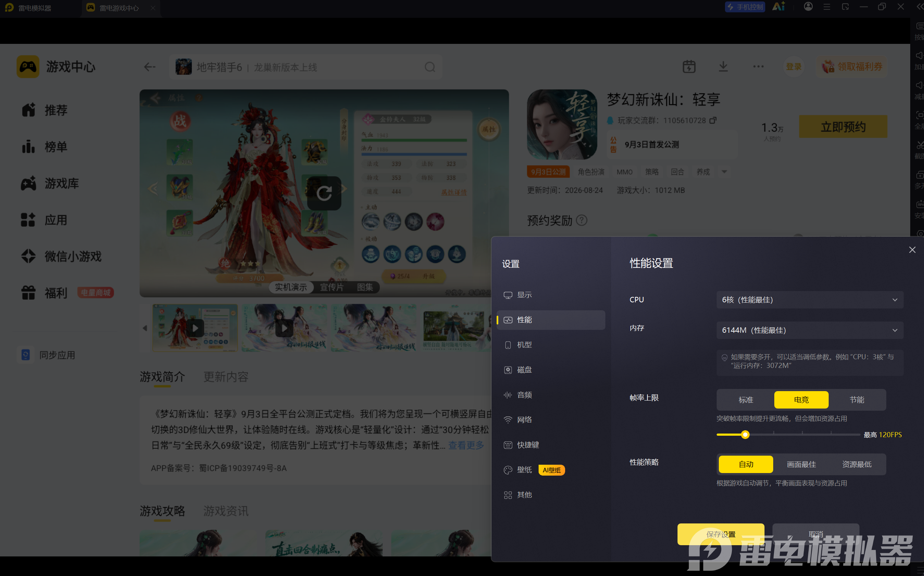Image resolution: width=924 pixels, height=576 pixels.
Task: Play the first gameplay video thumbnail
Action: click(195, 328)
